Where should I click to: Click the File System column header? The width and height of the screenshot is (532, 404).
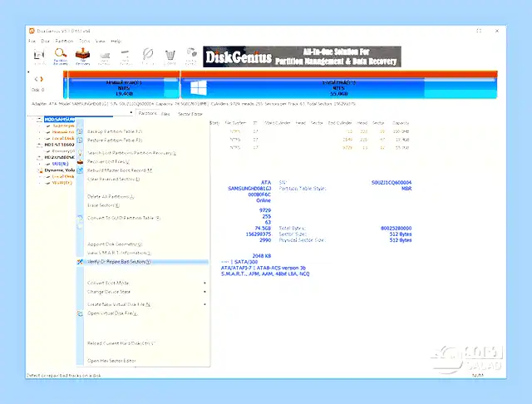235,123
